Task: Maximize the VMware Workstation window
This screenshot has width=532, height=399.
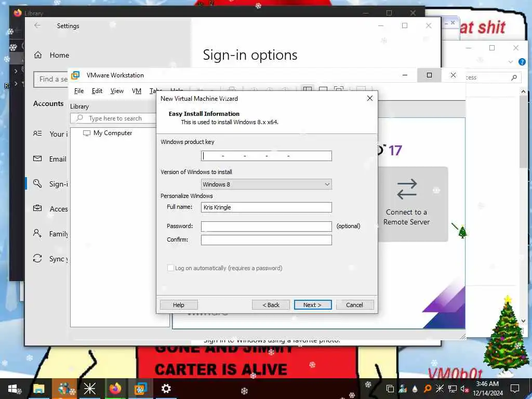Action: pyautogui.click(x=429, y=75)
